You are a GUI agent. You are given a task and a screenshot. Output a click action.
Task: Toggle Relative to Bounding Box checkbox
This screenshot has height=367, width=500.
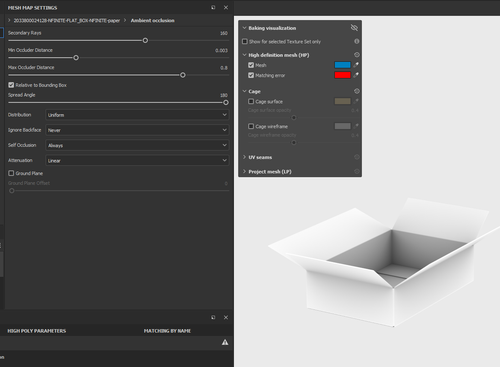tap(11, 85)
